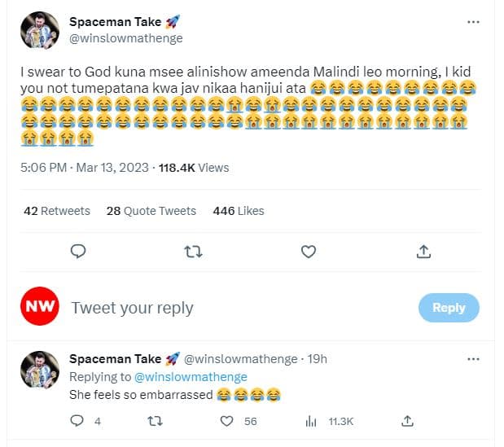Like the reply with 56 likes
Image resolution: width=504 pixels, height=447 pixels.
[x=229, y=421]
